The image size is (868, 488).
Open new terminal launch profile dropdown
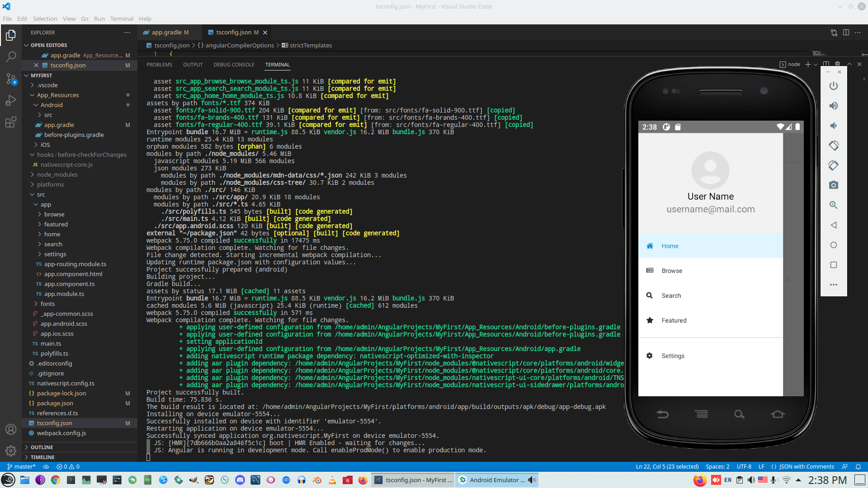816,65
